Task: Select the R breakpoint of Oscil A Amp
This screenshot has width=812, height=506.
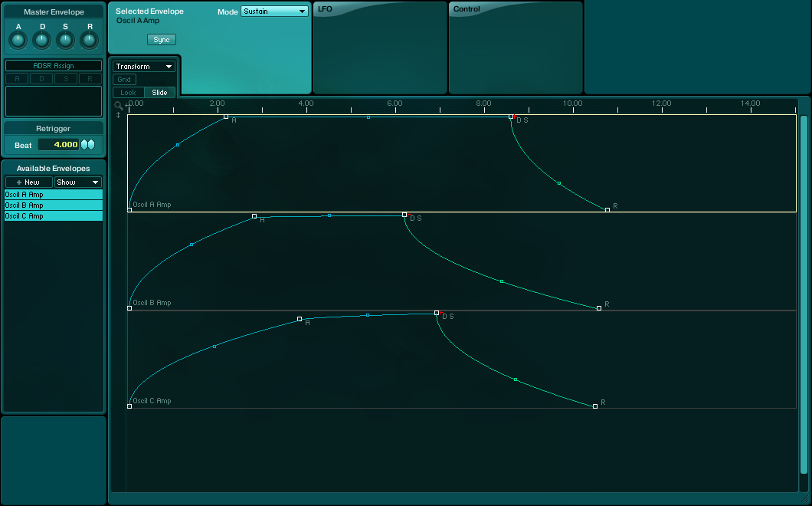Action: point(607,210)
